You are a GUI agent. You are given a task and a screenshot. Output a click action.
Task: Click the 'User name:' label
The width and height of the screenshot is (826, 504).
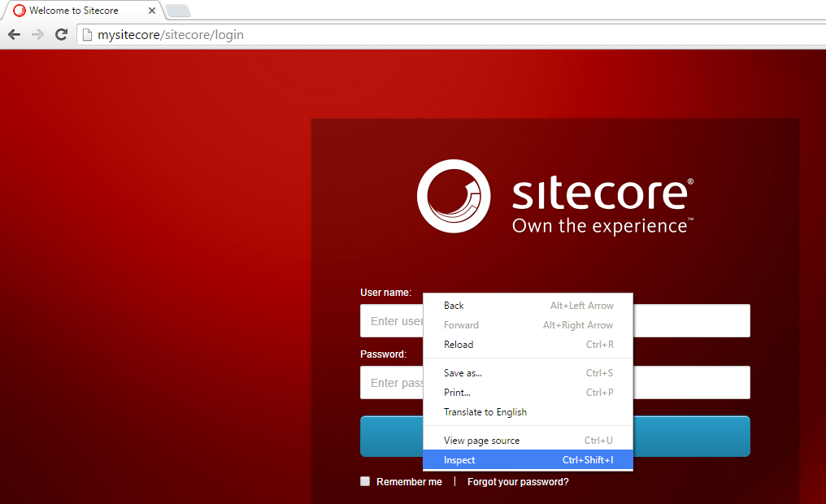385,293
